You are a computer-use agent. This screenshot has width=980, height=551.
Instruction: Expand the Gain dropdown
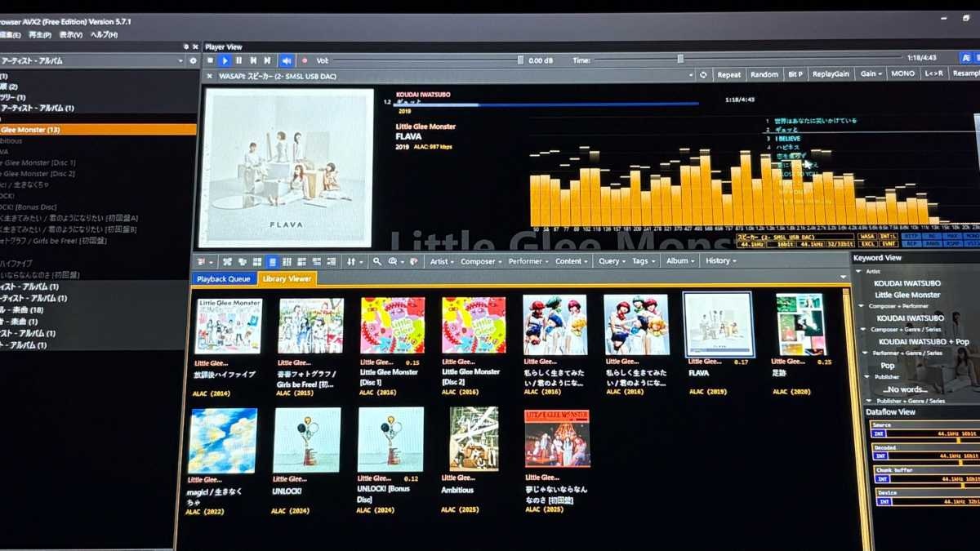(870, 73)
